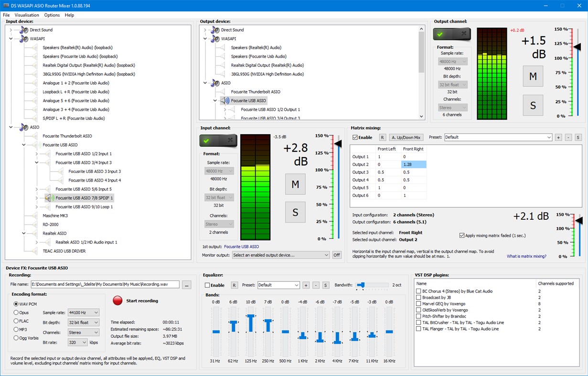Image resolution: width=588 pixels, height=376 pixels.
Task: Click the Bandwidth slider in the Equalizer
Action: click(363, 285)
